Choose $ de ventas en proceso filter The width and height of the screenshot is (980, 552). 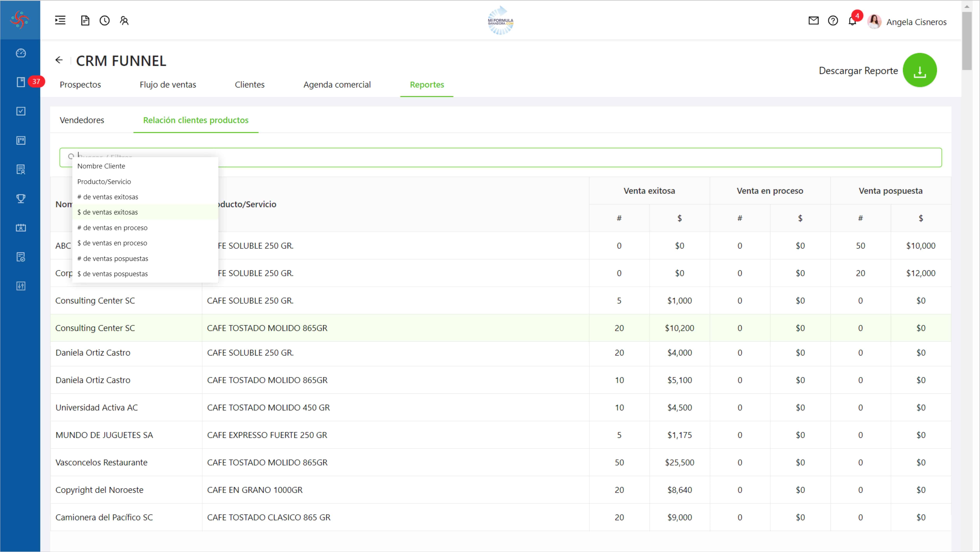[x=145, y=243]
